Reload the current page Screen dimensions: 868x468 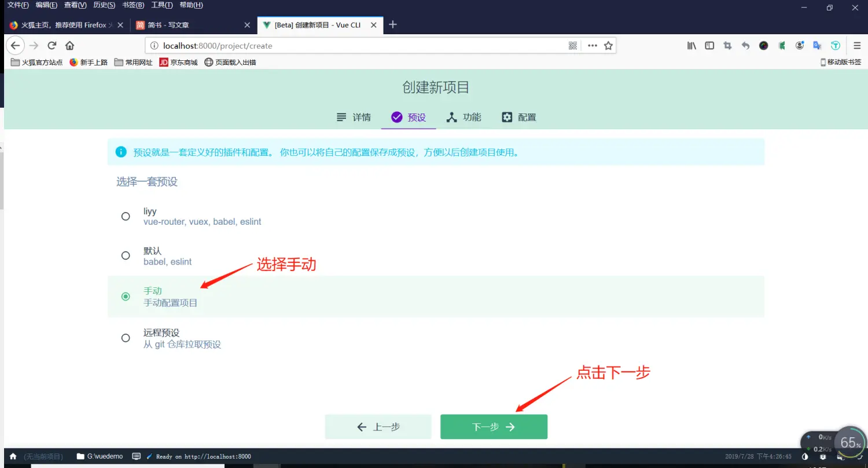(52, 45)
